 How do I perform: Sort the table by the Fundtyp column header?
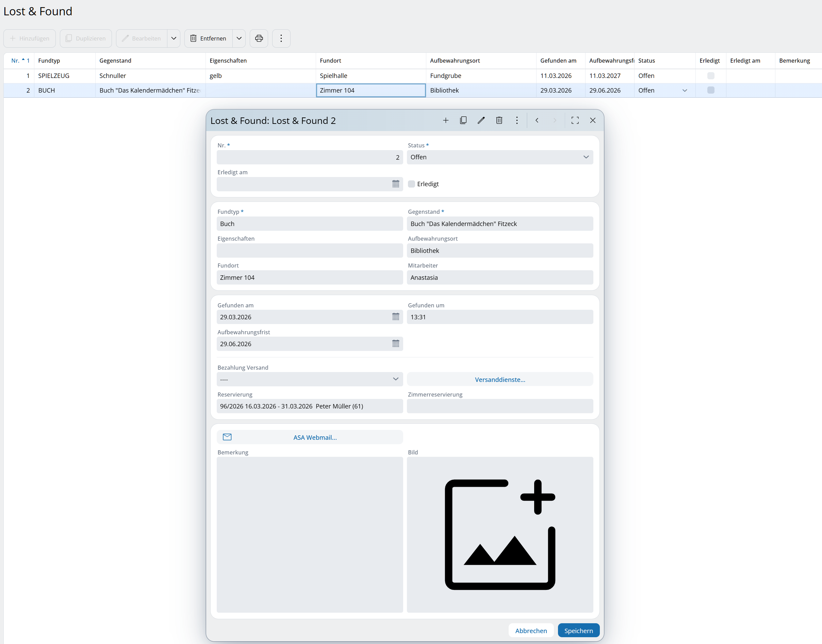[49, 61]
